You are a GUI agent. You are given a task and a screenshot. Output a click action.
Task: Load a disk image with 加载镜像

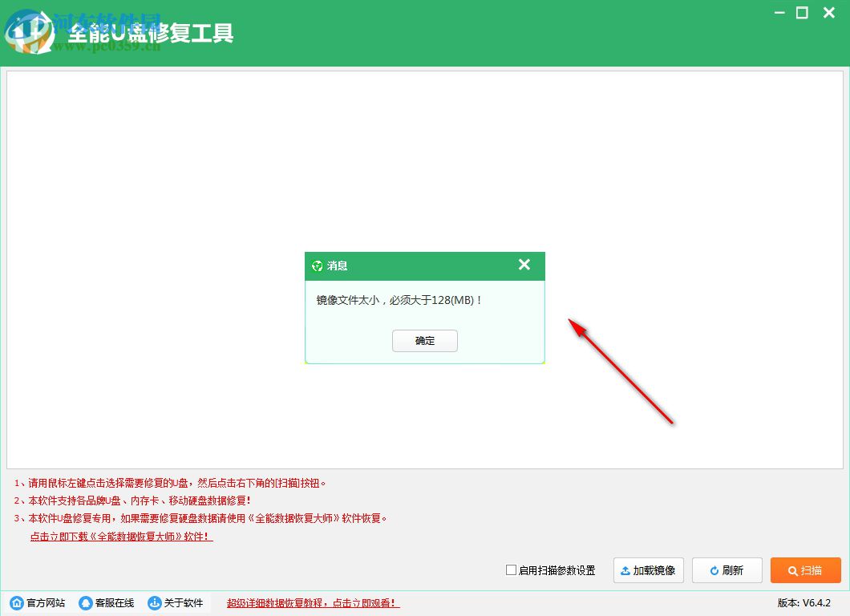coord(648,570)
